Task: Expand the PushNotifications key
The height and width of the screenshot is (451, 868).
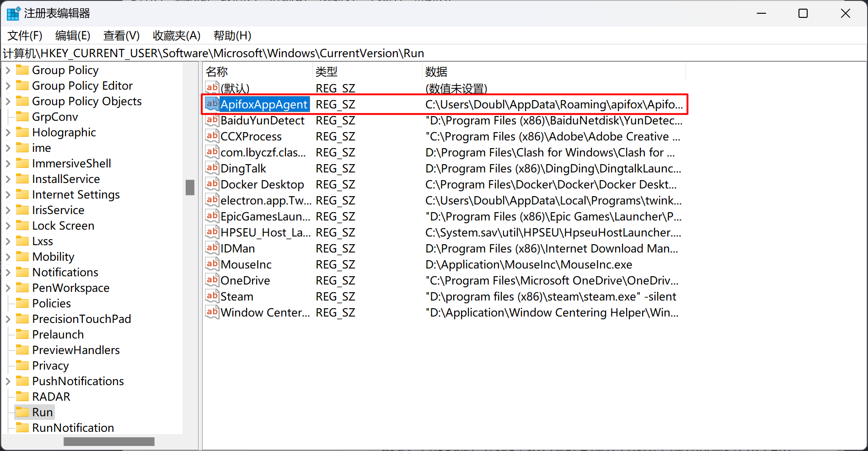Action: pyautogui.click(x=8, y=381)
